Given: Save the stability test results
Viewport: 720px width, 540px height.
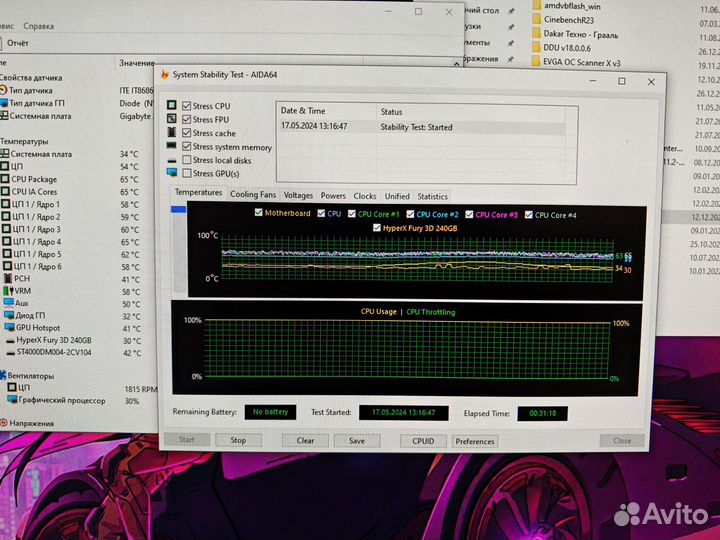Looking at the screenshot, I should click(x=357, y=441).
